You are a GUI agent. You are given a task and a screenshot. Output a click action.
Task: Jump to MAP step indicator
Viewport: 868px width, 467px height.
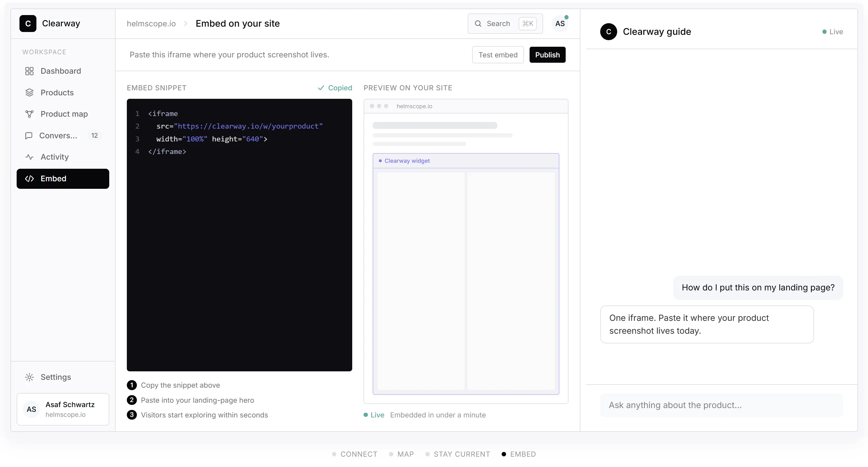(402, 454)
